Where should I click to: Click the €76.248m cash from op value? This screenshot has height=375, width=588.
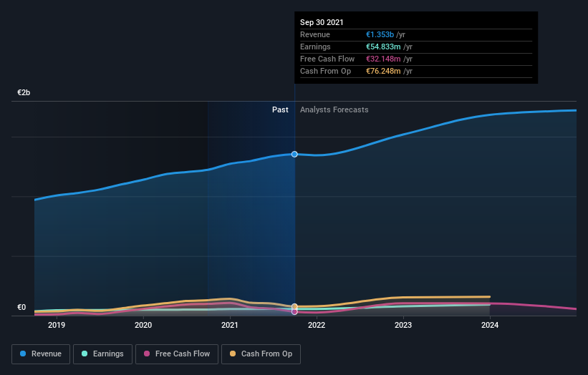pyautogui.click(x=383, y=71)
